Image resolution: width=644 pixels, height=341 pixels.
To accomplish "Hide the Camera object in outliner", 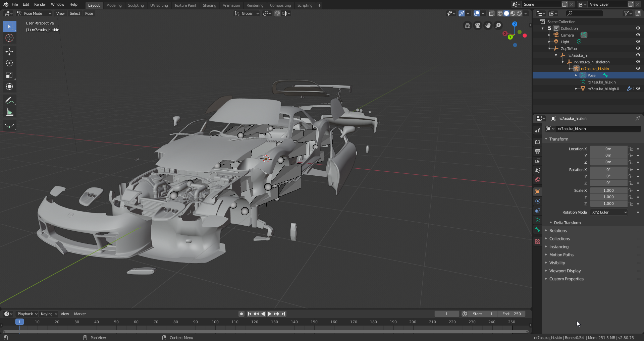I will click(638, 35).
